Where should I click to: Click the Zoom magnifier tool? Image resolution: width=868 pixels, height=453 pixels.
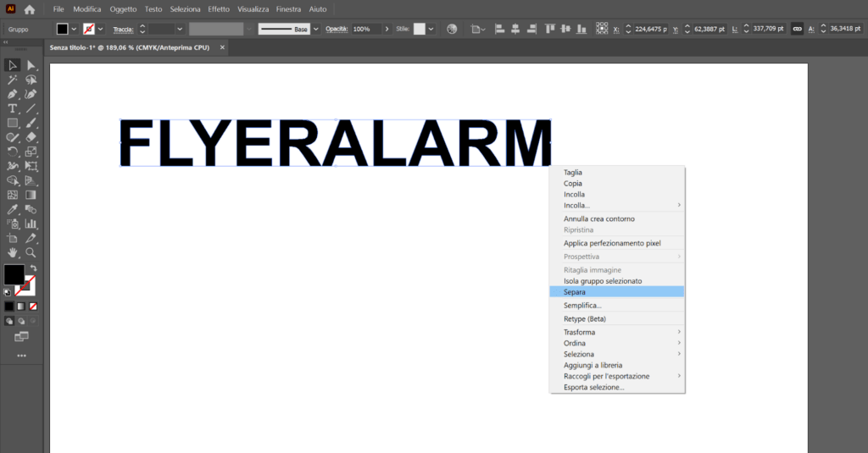click(31, 252)
